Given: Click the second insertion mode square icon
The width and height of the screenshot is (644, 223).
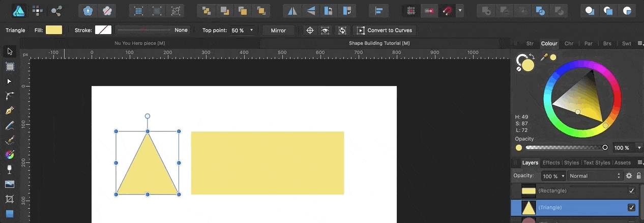Looking at the screenshot, I should coord(608,10).
